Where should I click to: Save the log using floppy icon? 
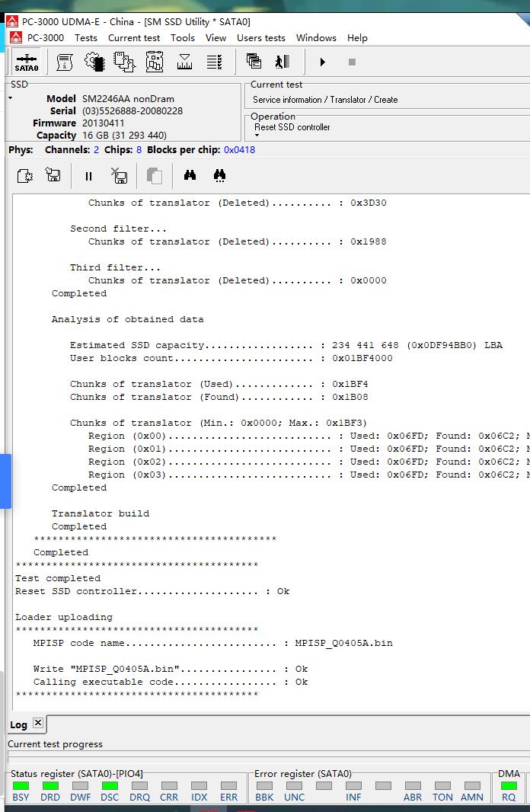click(53, 174)
